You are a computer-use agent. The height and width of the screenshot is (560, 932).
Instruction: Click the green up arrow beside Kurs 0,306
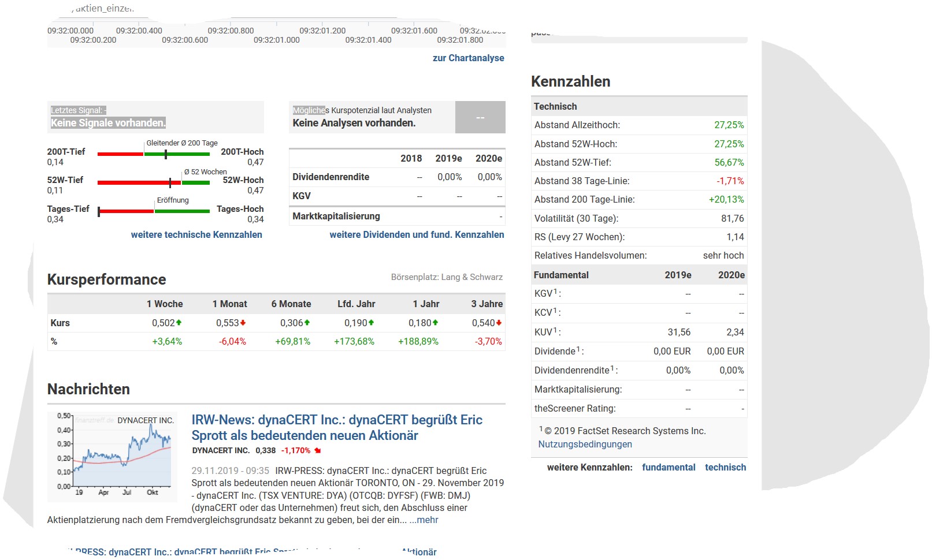coord(307,323)
